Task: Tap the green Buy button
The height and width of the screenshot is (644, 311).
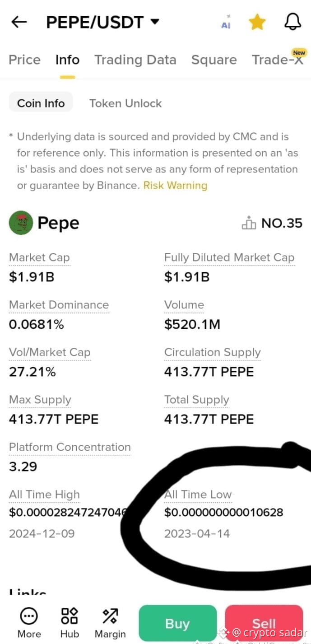Action: coord(177,623)
